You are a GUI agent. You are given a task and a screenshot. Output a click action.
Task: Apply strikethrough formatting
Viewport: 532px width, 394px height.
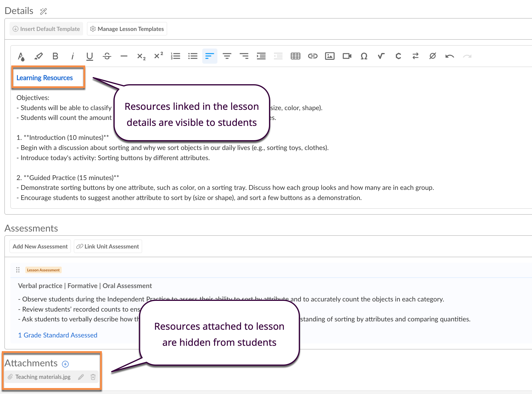tap(107, 56)
